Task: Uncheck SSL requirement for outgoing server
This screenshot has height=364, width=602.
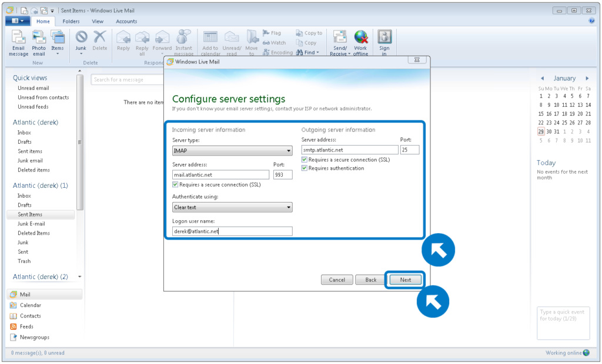Action: 304,159
